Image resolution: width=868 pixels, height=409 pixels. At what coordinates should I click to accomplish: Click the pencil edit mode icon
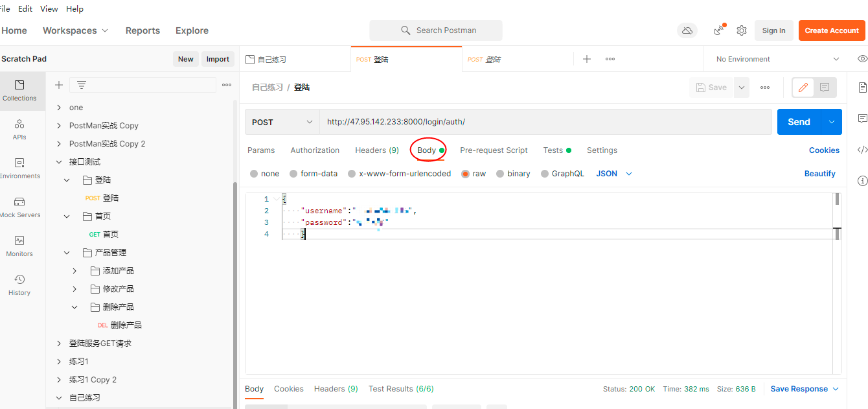click(804, 88)
